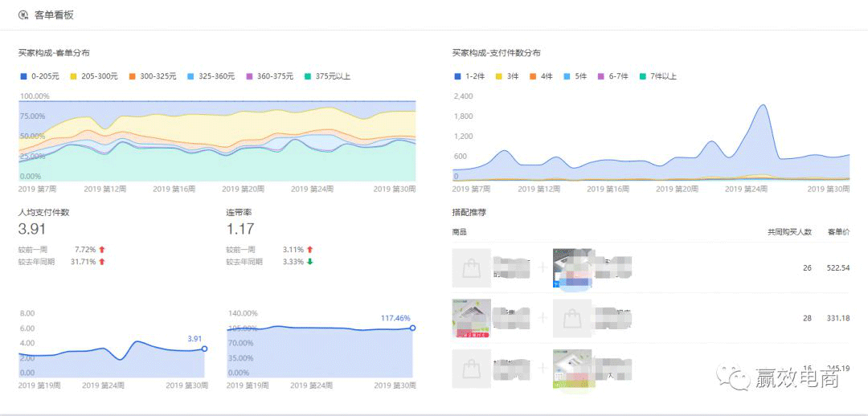This screenshot has height=416, width=868.
Task: Click the 客单价 column header
Action: click(x=838, y=232)
